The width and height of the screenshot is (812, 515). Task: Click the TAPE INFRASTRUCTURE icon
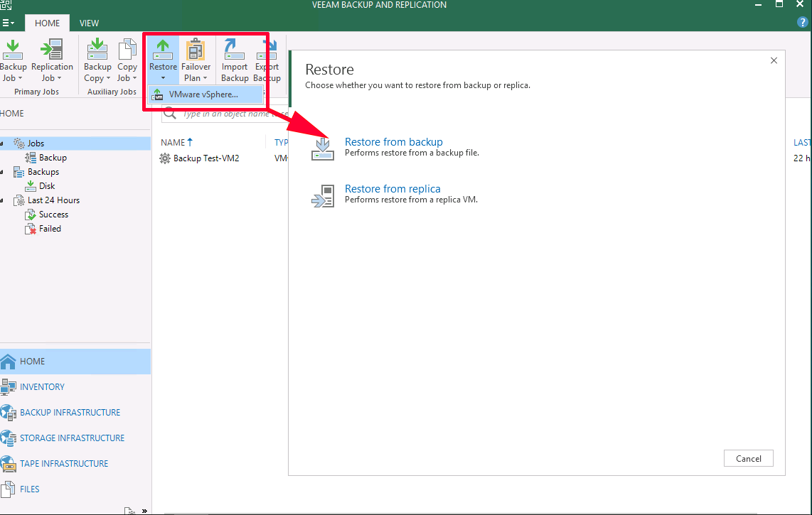pyautogui.click(x=9, y=463)
